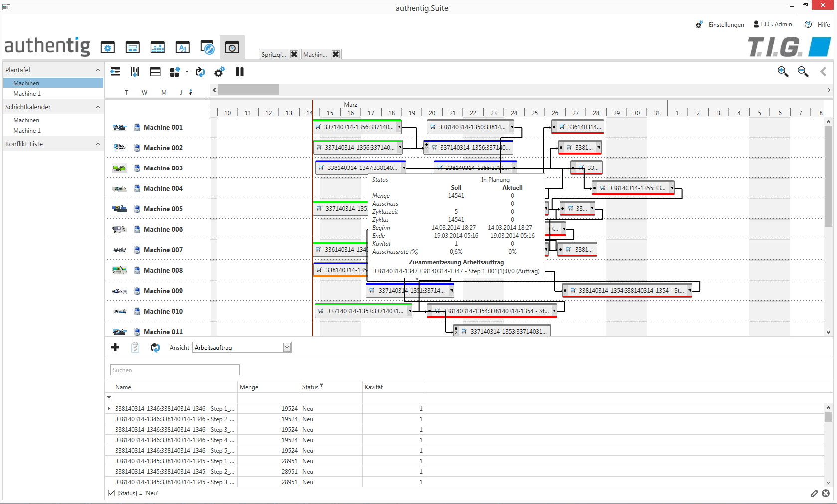The width and height of the screenshot is (837, 504).
Task: Open the Ansicht Arbeitsauftrag combo box
Action: click(x=241, y=348)
